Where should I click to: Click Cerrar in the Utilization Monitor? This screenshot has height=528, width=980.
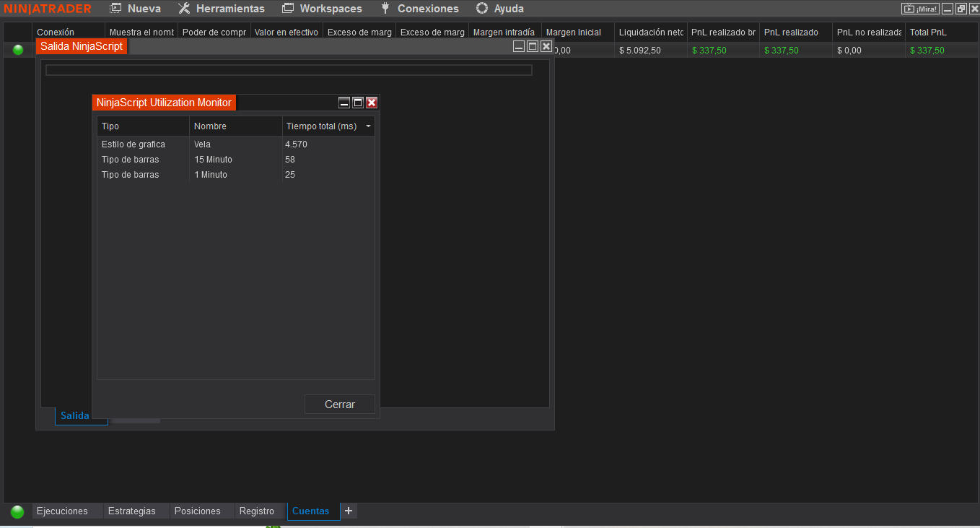tap(340, 404)
